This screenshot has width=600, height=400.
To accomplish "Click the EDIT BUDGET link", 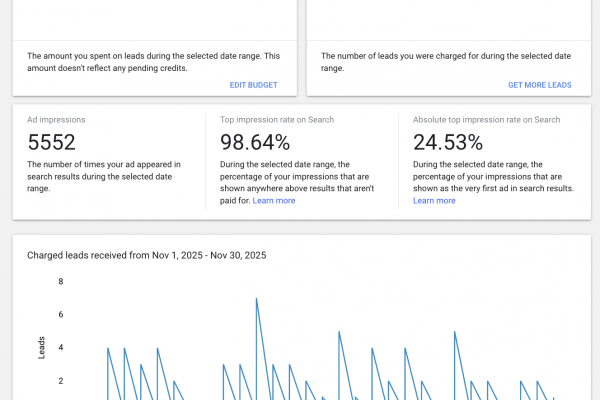I will [x=253, y=85].
